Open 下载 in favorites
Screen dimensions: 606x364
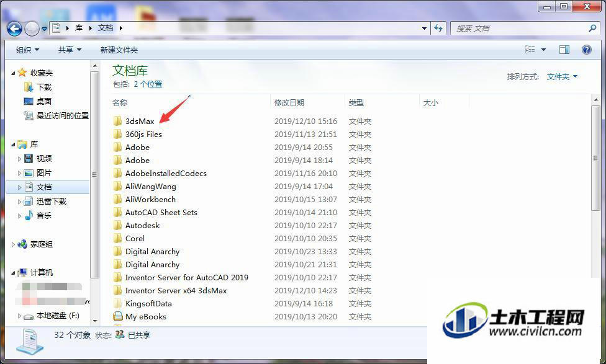coord(44,87)
